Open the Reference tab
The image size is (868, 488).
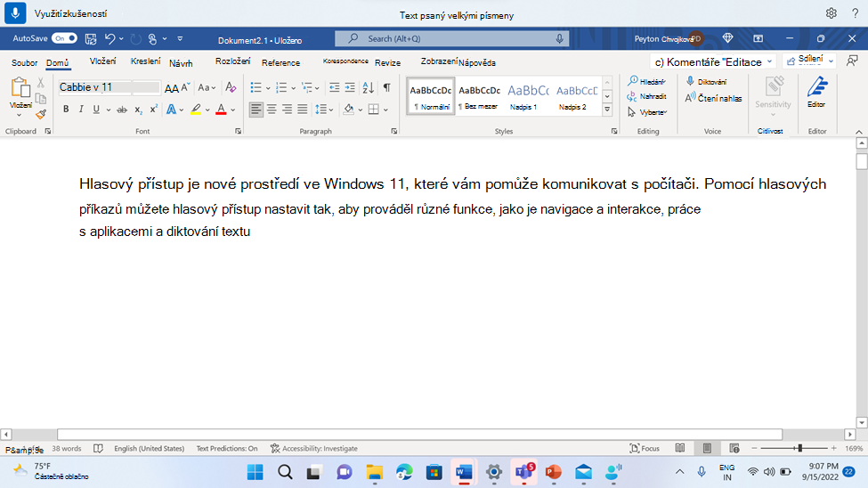click(x=280, y=63)
